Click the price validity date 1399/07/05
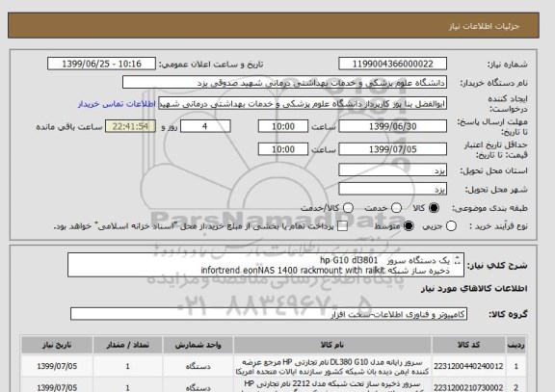Image resolution: width=555 pixels, height=392 pixels. [392, 149]
